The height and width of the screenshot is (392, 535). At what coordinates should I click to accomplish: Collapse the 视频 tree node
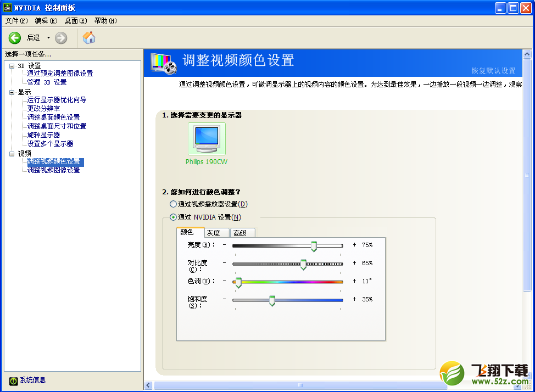tap(12, 154)
